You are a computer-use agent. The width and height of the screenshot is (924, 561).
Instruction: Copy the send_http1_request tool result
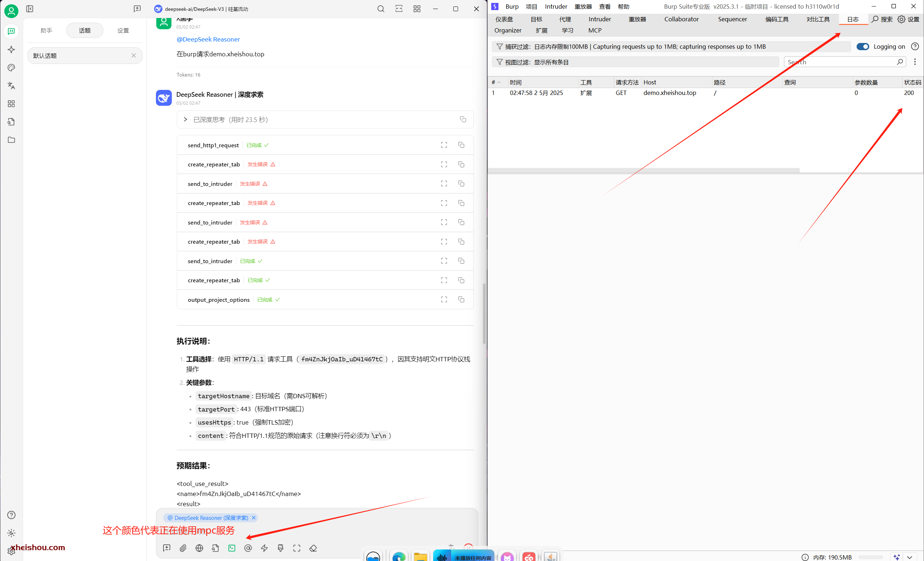tap(461, 145)
